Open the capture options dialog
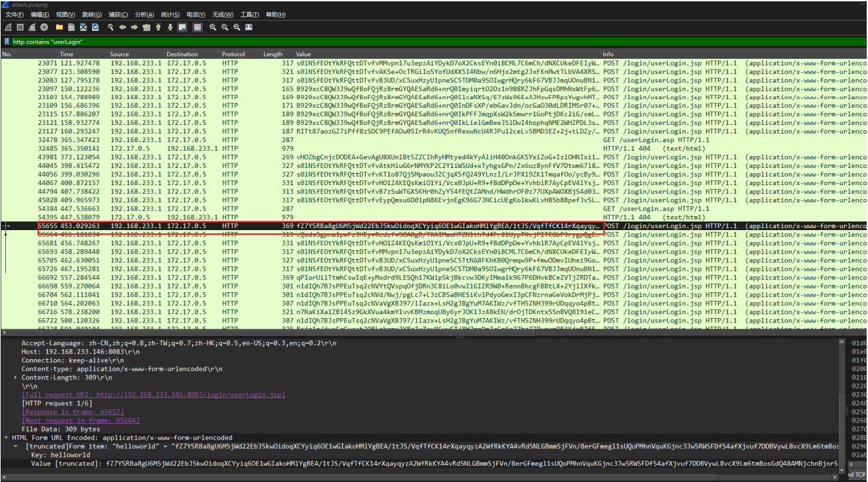868x482 pixels. [x=44, y=27]
